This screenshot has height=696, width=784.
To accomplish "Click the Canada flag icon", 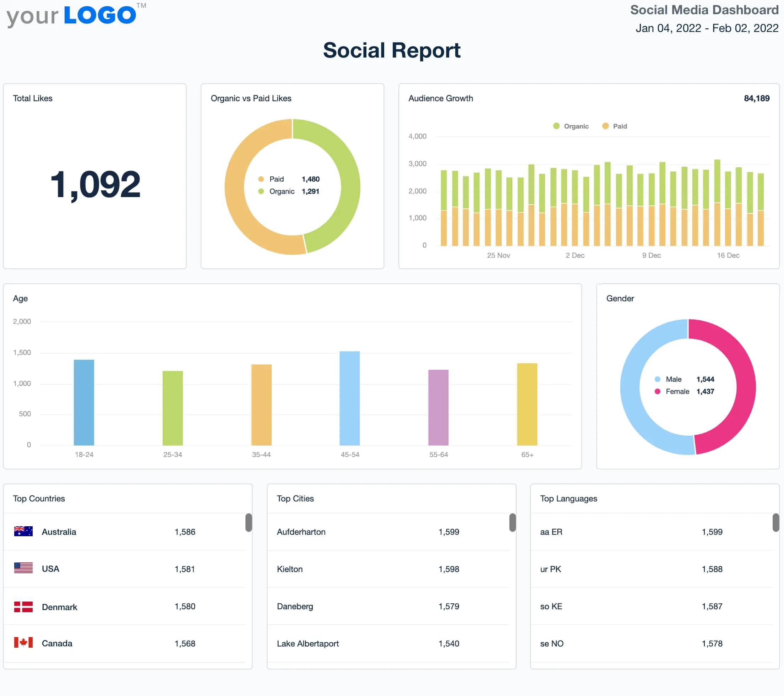I will [23, 643].
